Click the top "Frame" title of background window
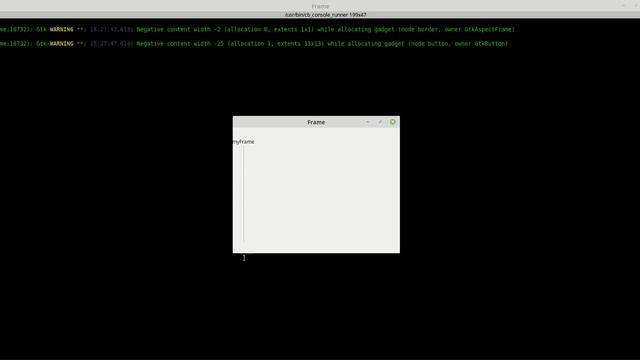This screenshot has width=640, height=360. point(320,6)
